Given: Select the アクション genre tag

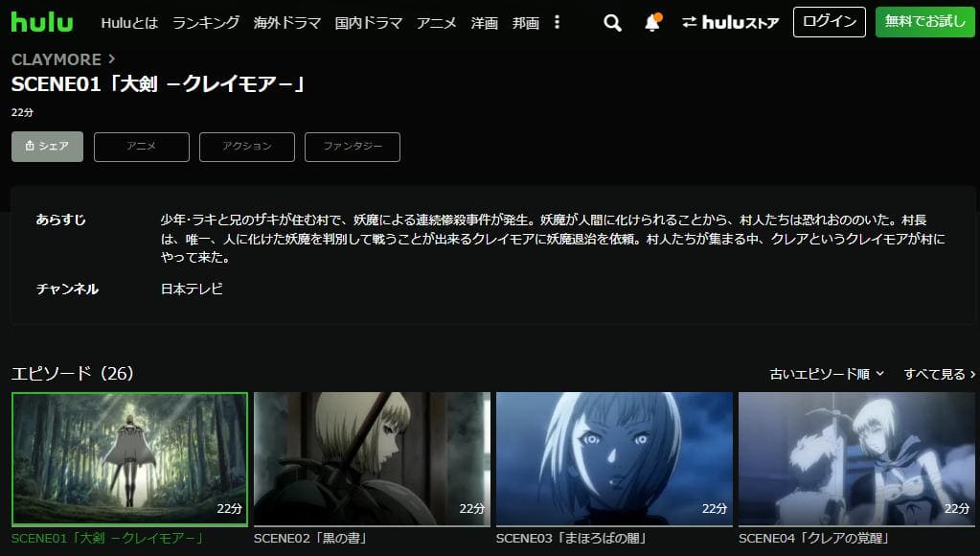Looking at the screenshot, I should pyautogui.click(x=246, y=146).
